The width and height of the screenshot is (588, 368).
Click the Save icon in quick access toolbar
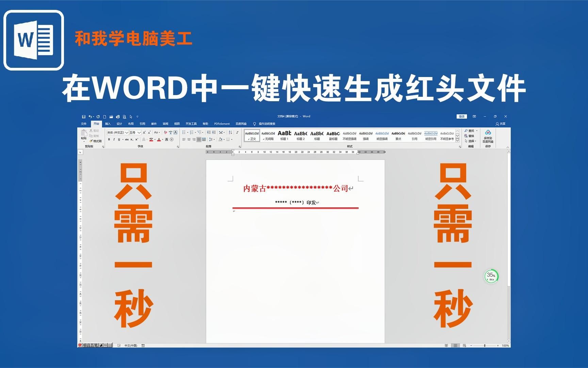tap(84, 117)
